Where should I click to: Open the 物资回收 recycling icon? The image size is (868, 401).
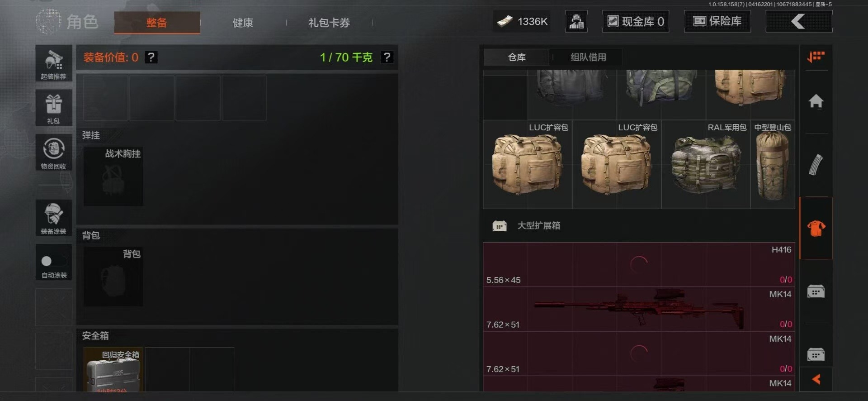pyautogui.click(x=54, y=153)
